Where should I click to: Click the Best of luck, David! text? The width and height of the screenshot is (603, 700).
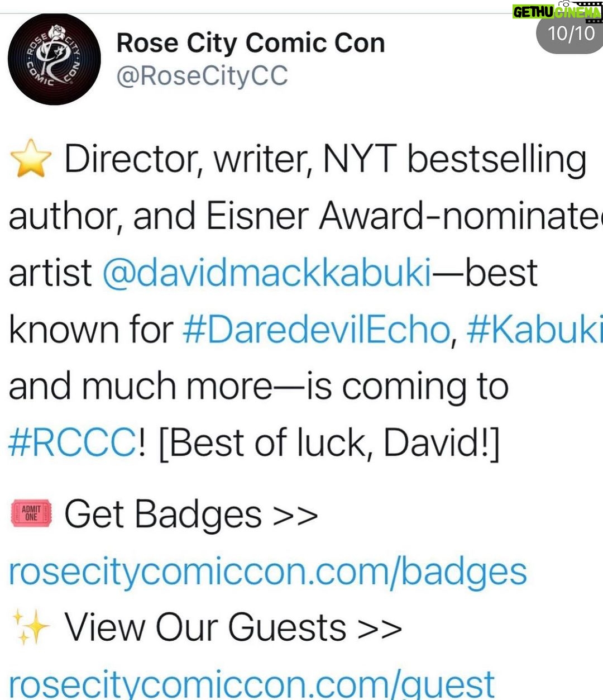click(329, 444)
